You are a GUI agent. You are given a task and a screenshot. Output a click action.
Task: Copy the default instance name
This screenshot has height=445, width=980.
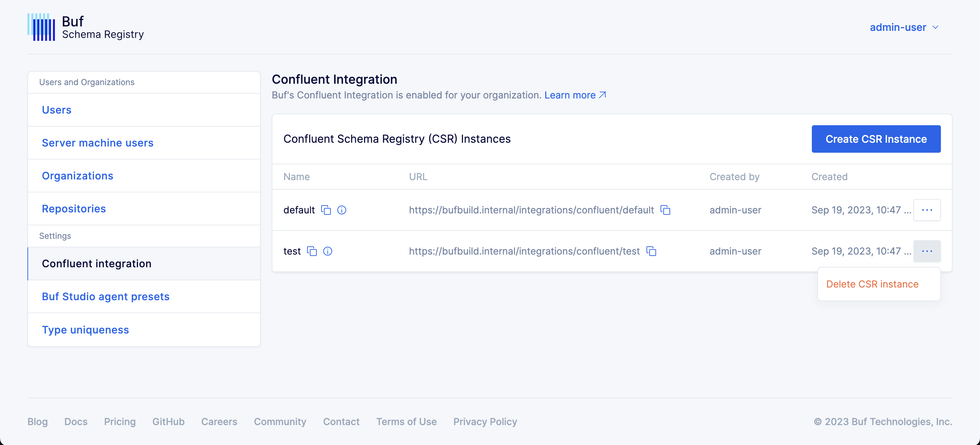coord(326,210)
